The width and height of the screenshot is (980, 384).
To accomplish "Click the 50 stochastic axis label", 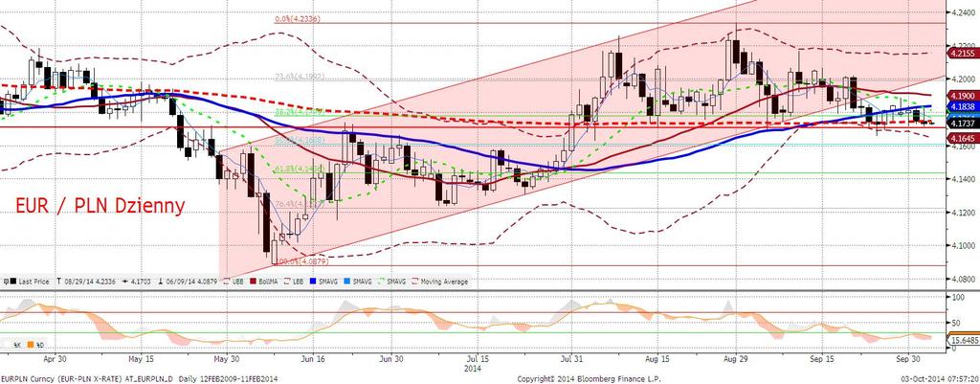I will click(954, 324).
